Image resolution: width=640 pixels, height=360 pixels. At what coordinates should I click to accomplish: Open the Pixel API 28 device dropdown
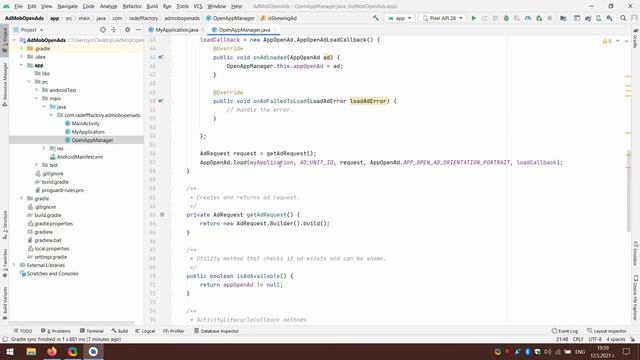point(442,18)
